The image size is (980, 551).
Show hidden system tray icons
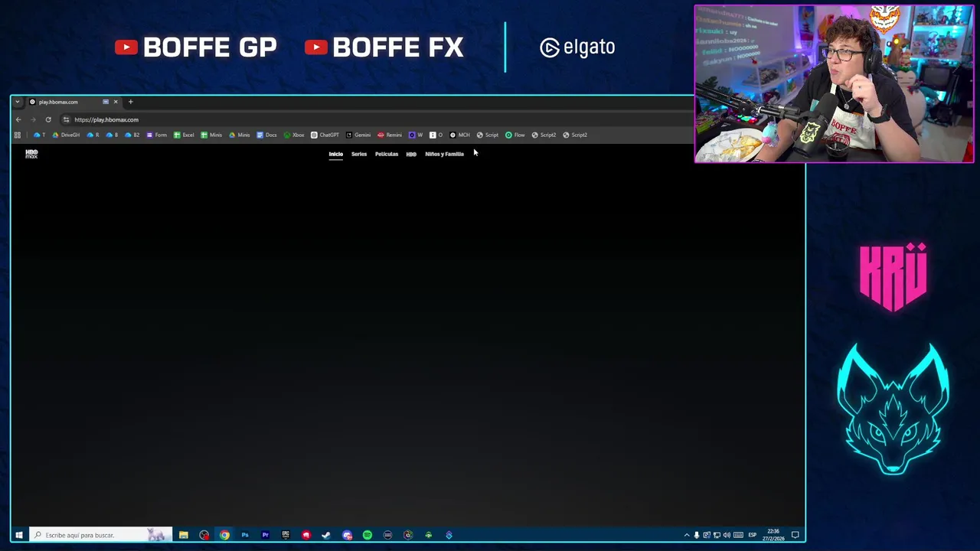[x=686, y=535]
